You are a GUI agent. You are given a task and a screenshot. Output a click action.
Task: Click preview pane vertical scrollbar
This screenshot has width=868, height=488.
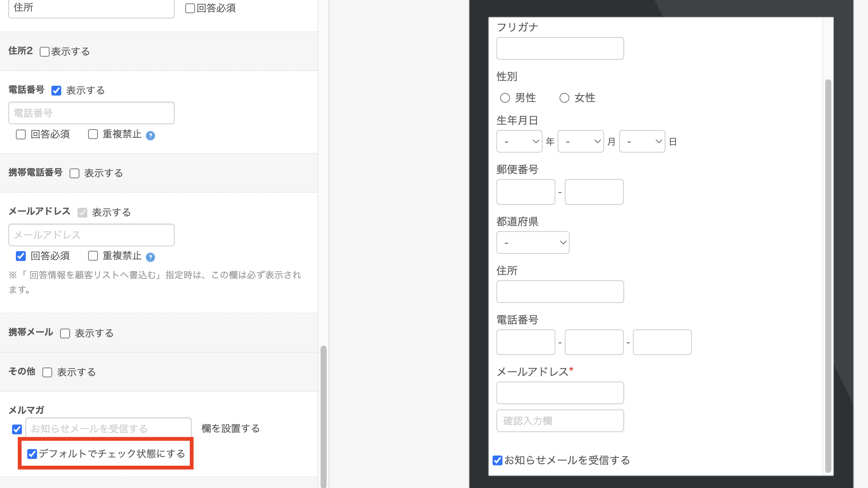point(828,276)
